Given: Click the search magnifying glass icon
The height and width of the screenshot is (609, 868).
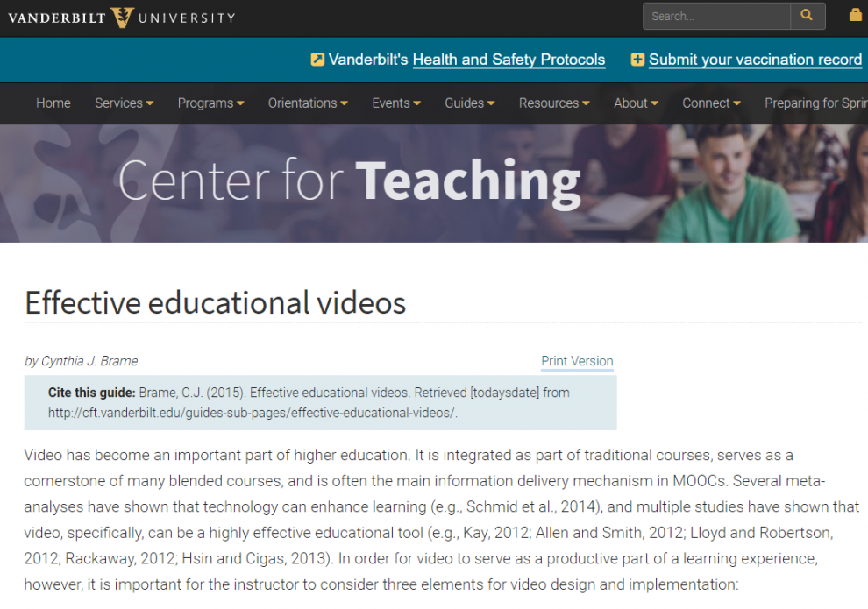Looking at the screenshot, I should pos(808,16).
